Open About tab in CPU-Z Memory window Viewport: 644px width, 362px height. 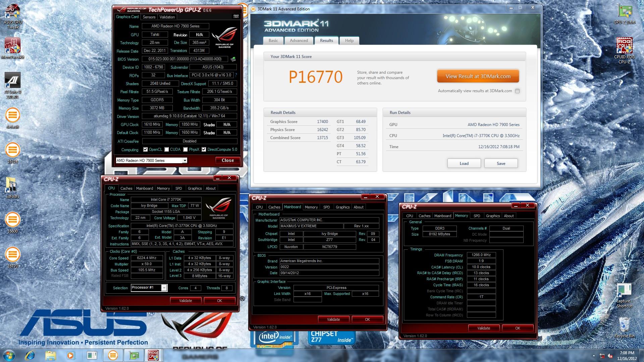pos(508,216)
